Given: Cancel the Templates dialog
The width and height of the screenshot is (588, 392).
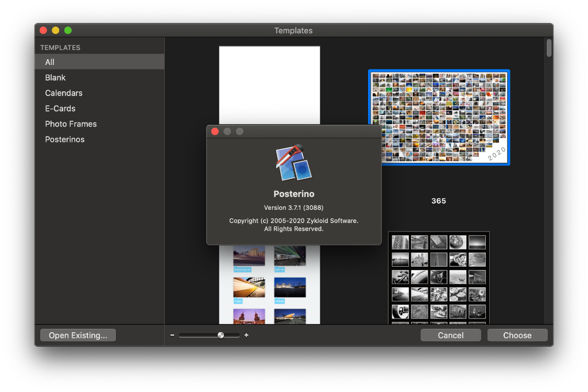Looking at the screenshot, I should point(451,335).
